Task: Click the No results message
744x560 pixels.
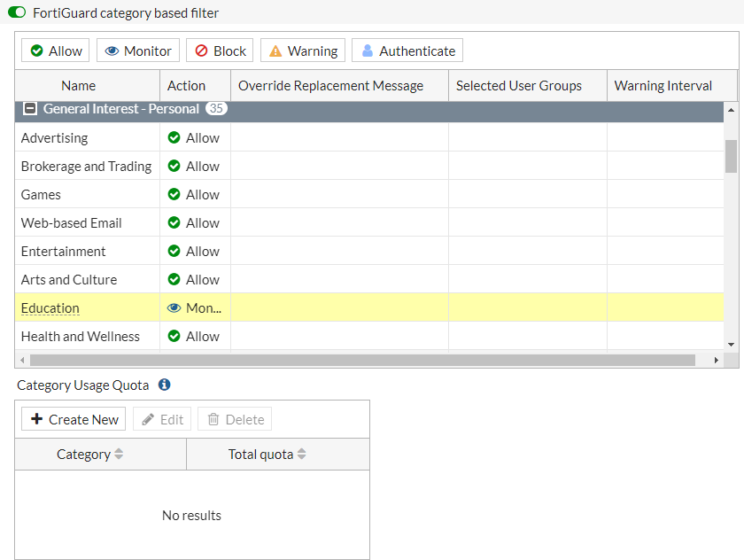Action: (191, 516)
